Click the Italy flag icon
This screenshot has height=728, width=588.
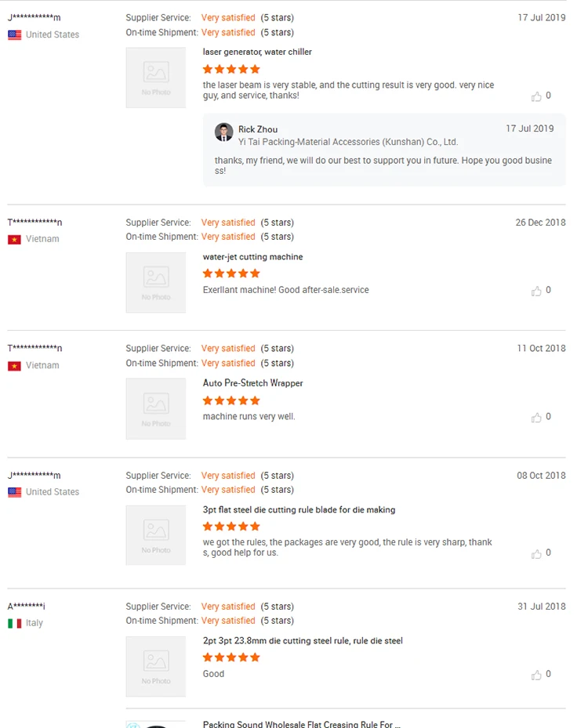[15, 624]
